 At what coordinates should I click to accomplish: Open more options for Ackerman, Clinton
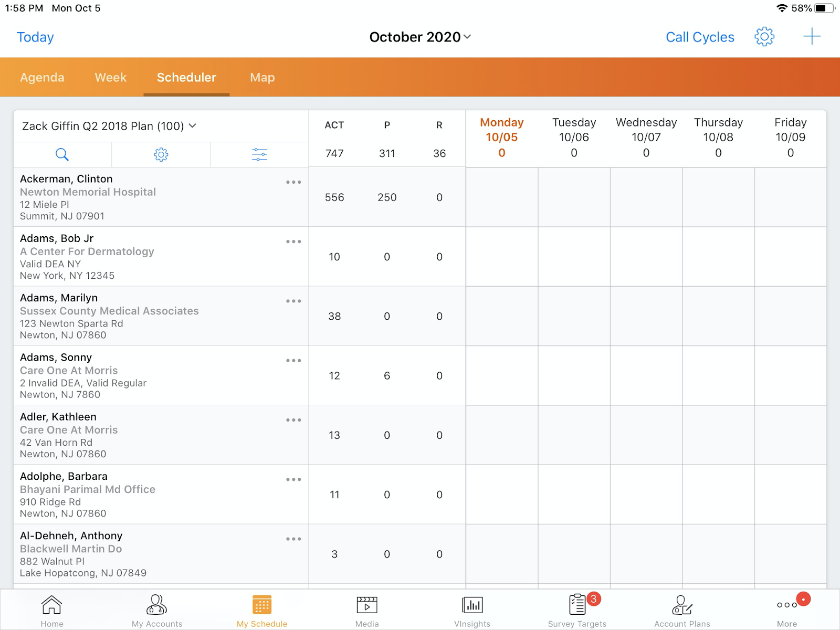point(293,182)
